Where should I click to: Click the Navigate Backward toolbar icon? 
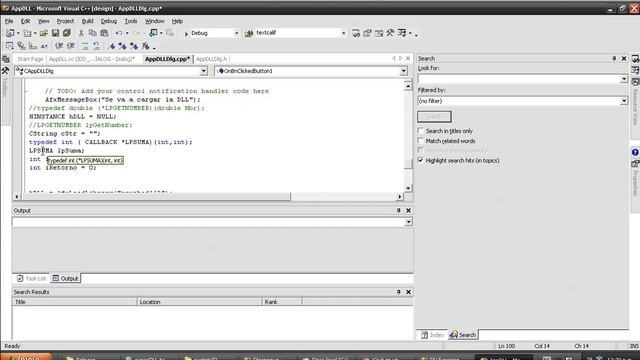coord(153,33)
